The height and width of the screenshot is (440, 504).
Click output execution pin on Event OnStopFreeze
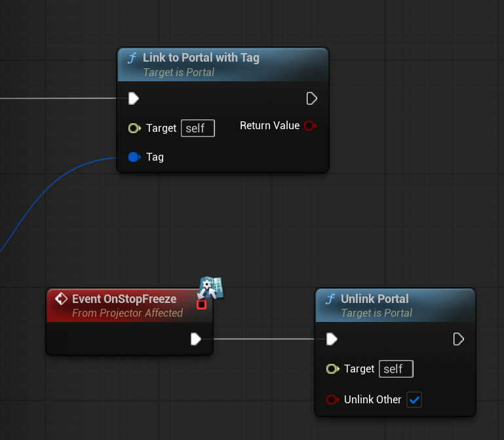coord(196,339)
